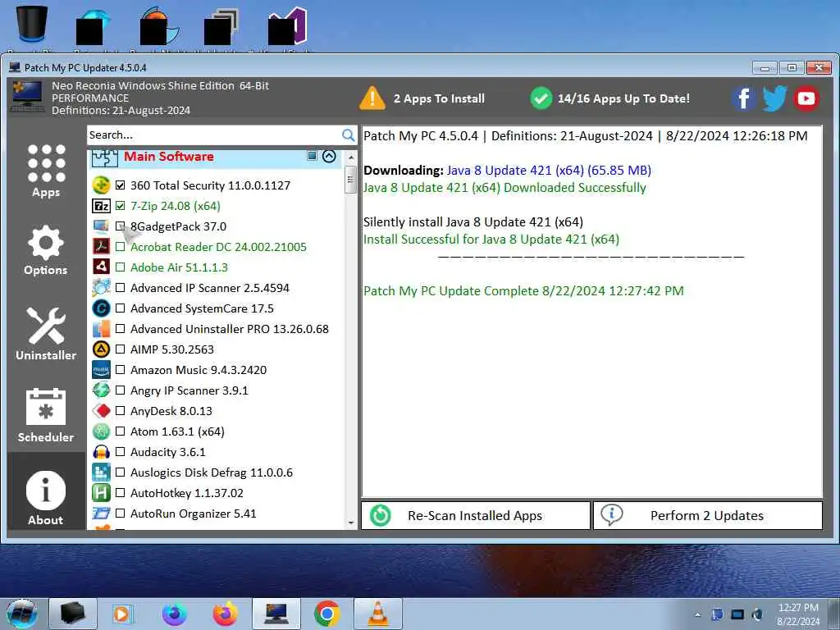The width and height of the screenshot is (840, 630).
Task: Open Firefox from the taskbar
Action: pos(225,614)
